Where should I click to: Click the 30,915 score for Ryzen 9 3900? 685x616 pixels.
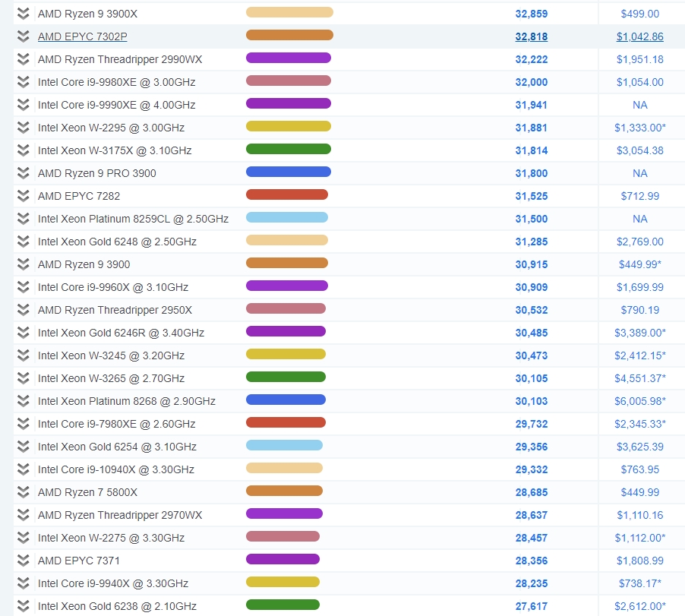532,264
